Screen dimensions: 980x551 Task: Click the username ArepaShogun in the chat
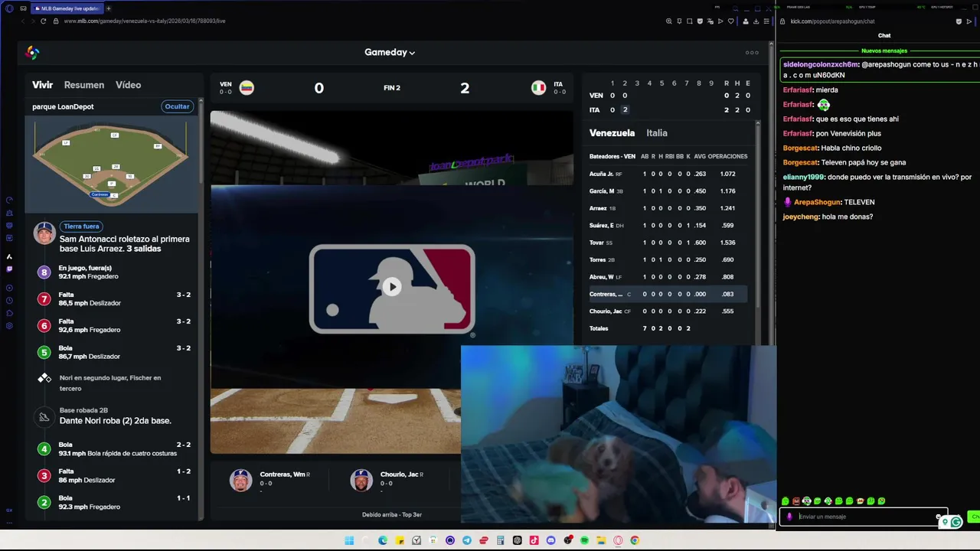coord(816,202)
